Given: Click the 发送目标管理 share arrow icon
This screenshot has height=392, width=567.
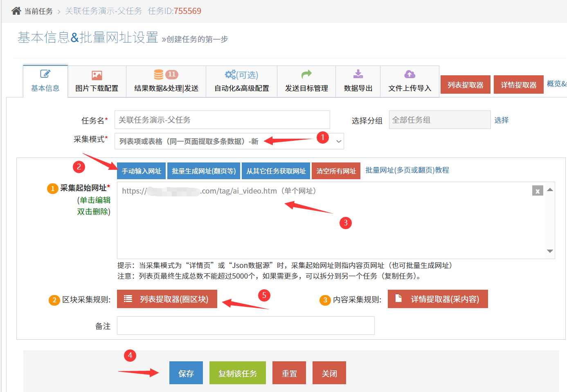Looking at the screenshot, I should pyautogui.click(x=306, y=74).
